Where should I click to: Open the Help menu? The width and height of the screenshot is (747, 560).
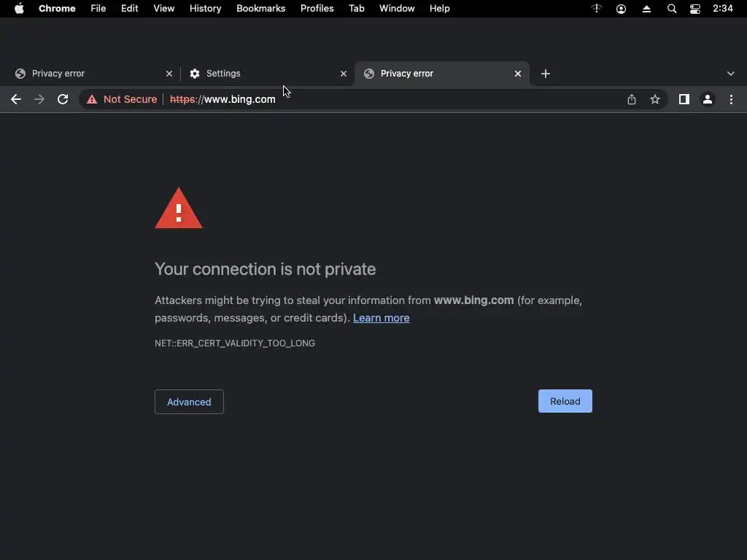point(440,9)
